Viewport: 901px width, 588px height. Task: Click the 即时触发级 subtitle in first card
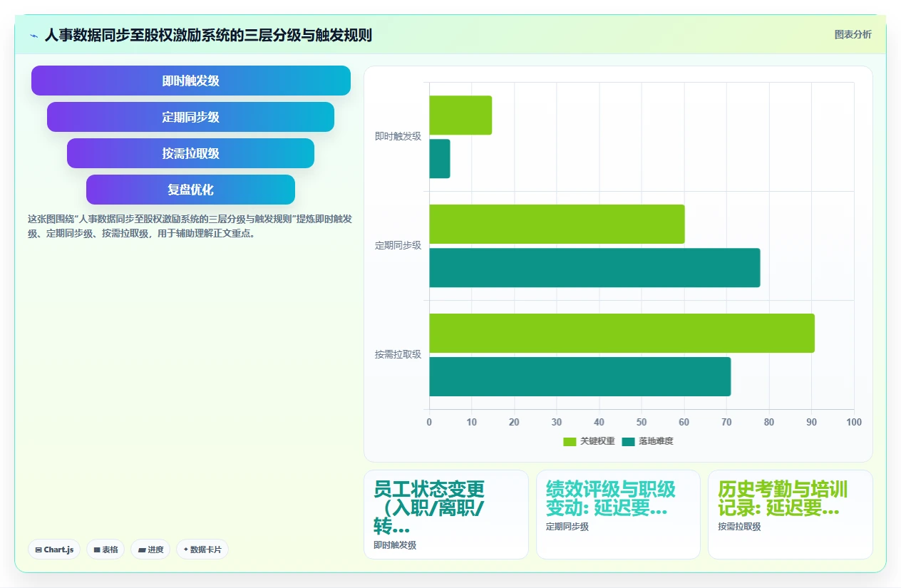pyautogui.click(x=395, y=545)
